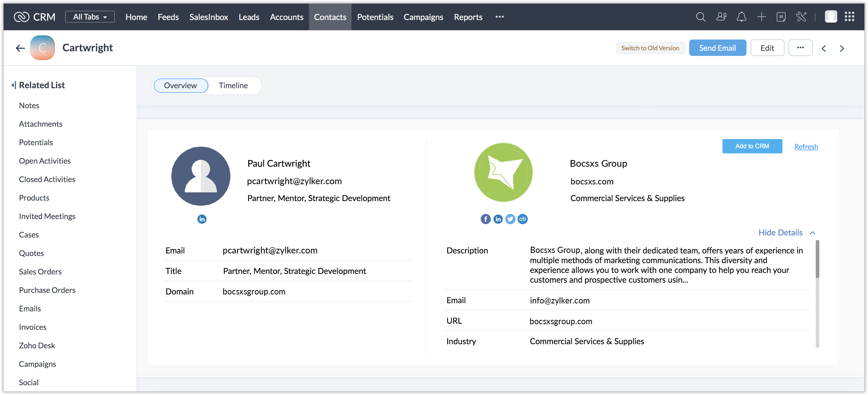Click the notifications bell icon
This screenshot has width=868, height=395.
[741, 17]
